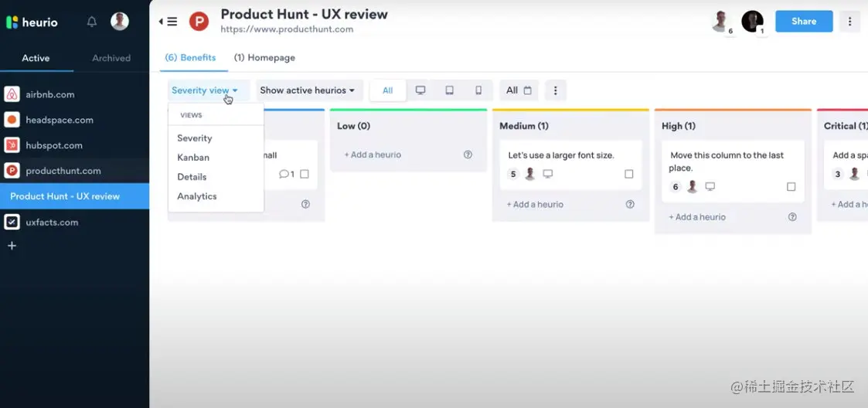The image size is (868, 408).
Task: Open help icon in first column
Action: [305, 204]
